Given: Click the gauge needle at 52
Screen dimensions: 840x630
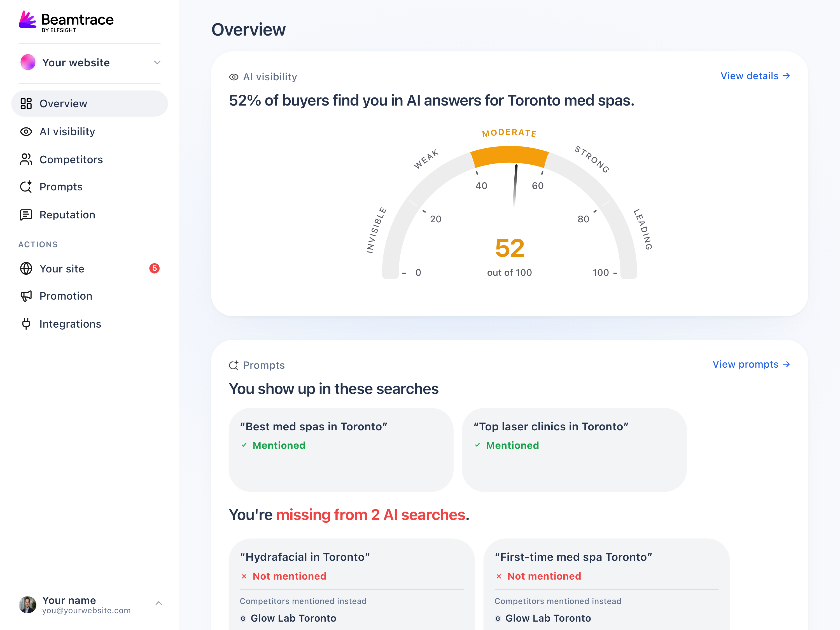Looking at the screenshot, I should (515, 185).
